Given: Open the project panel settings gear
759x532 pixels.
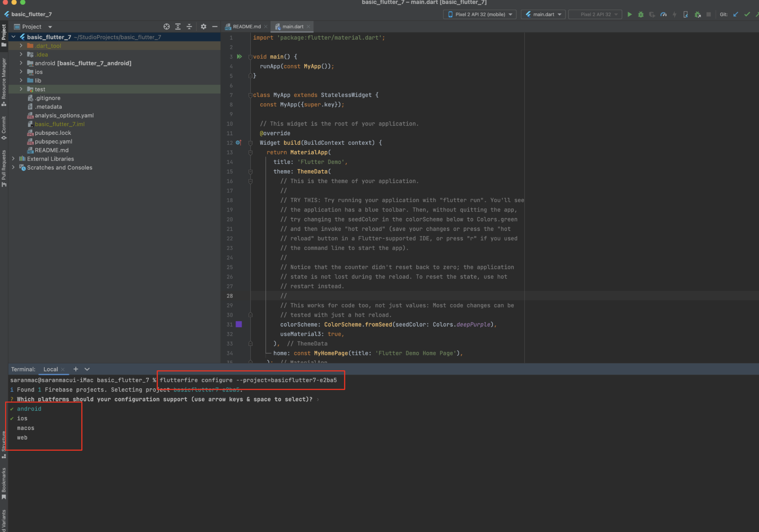Looking at the screenshot, I should click(x=203, y=27).
